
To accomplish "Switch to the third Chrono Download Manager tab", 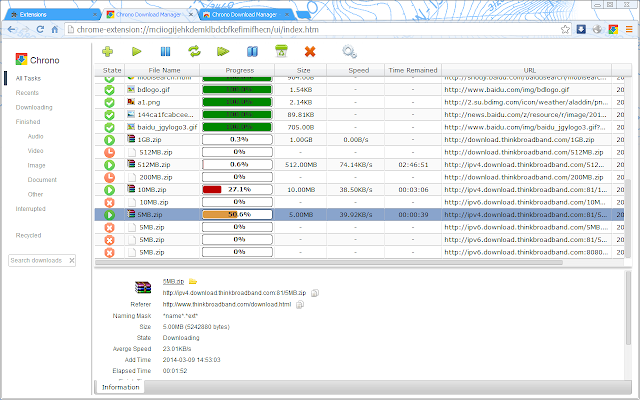I will (x=247, y=15).
